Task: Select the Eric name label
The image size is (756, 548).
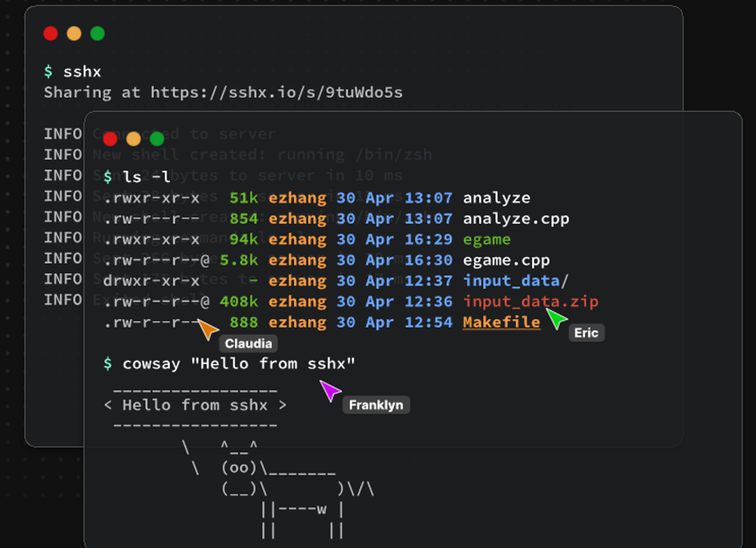Action: point(587,333)
